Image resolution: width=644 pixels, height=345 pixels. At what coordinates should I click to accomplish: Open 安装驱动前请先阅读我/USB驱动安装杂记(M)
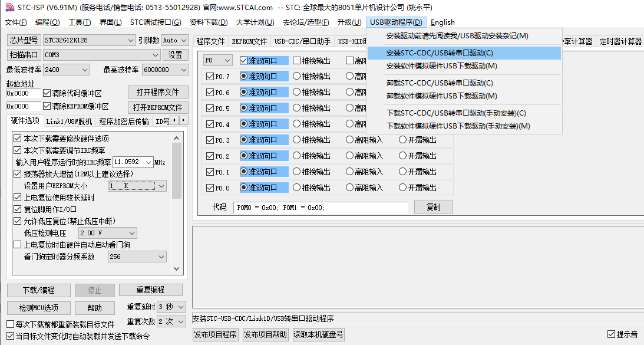(x=464, y=36)
